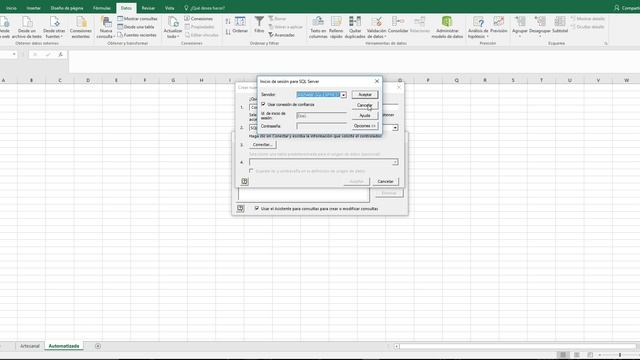Add new sheet with plus icon
Viewport: 640px width, 360px height.
pos(98,346)
